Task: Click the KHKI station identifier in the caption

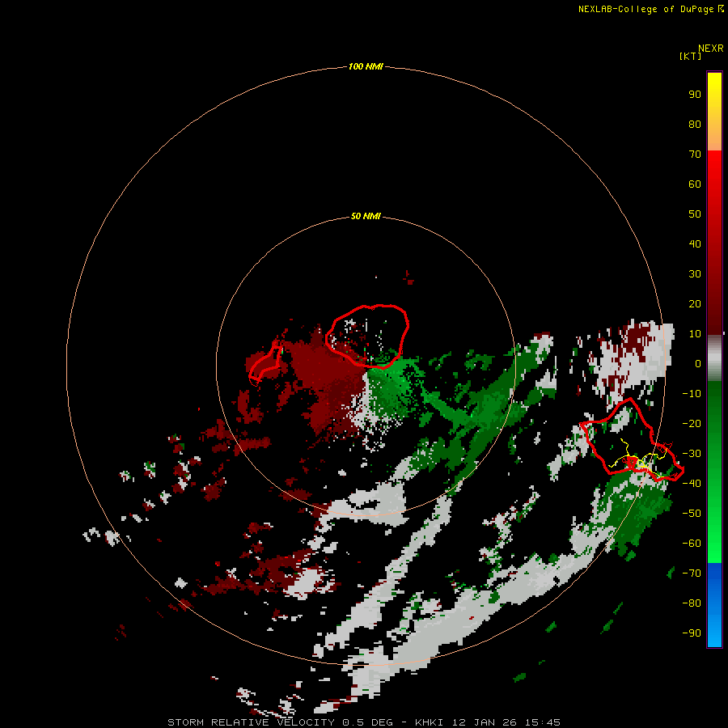Action: 429,722
